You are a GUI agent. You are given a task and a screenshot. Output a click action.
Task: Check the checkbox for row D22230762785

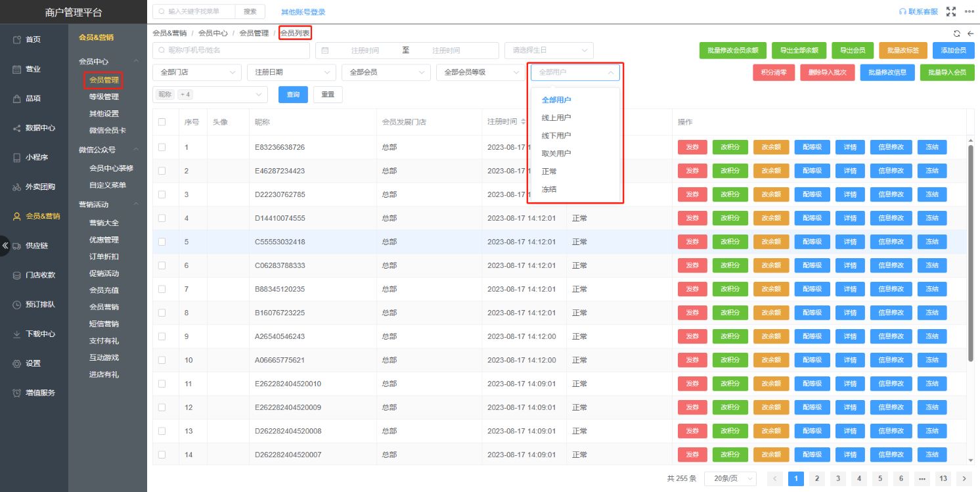(x=162, y=194)
